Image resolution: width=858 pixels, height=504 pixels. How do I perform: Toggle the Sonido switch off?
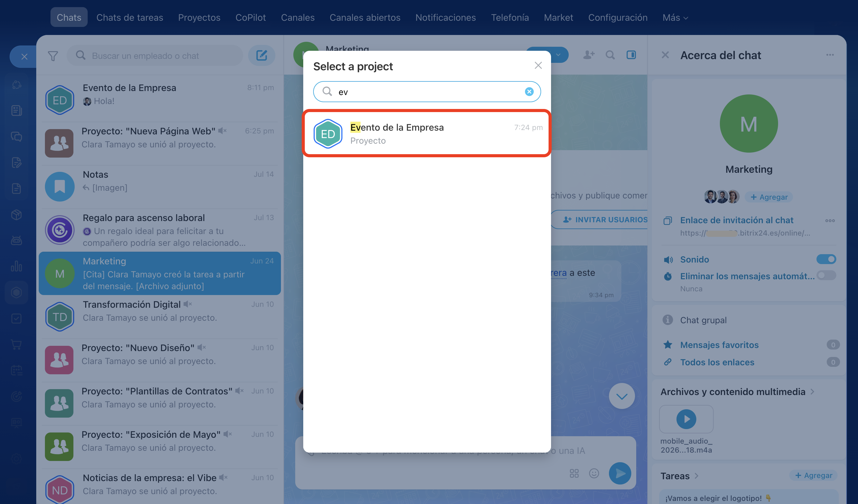pyautogui.click(x=826, y=259)
